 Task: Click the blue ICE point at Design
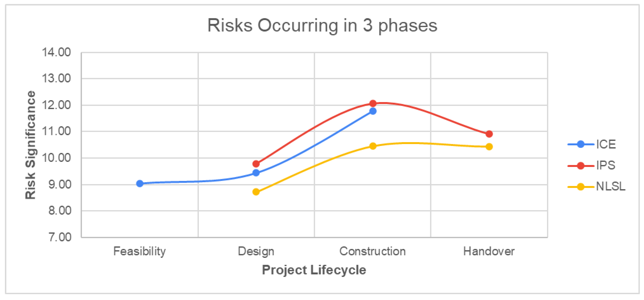coord(256,173)
